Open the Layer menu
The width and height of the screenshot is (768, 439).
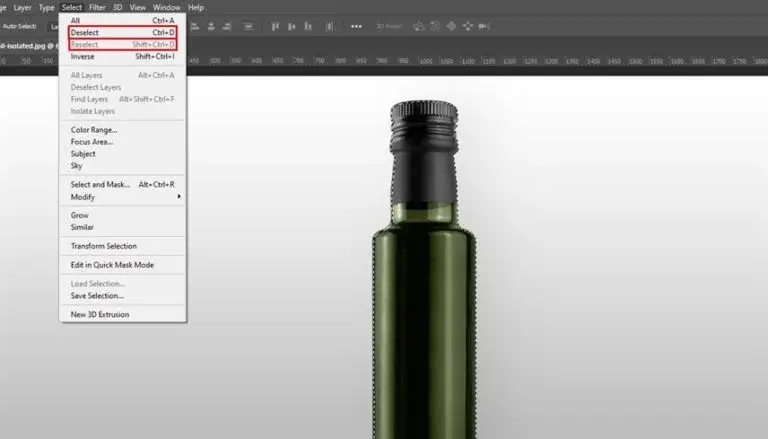[x=22, y=7]
